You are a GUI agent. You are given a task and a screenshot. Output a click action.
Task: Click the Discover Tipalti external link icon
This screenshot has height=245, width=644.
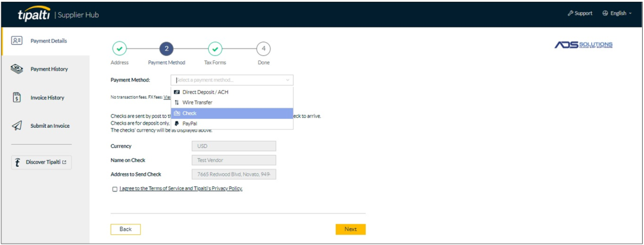[x=64, y=162]
